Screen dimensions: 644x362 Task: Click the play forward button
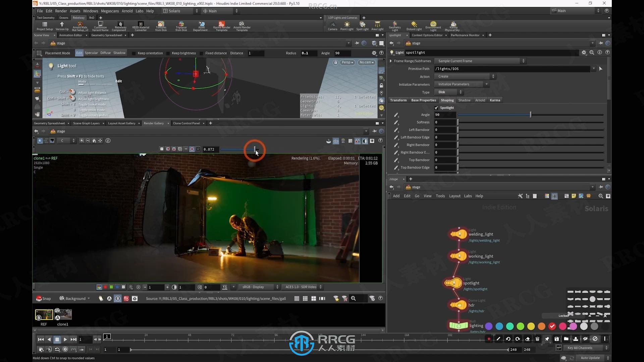click(65, 340)
